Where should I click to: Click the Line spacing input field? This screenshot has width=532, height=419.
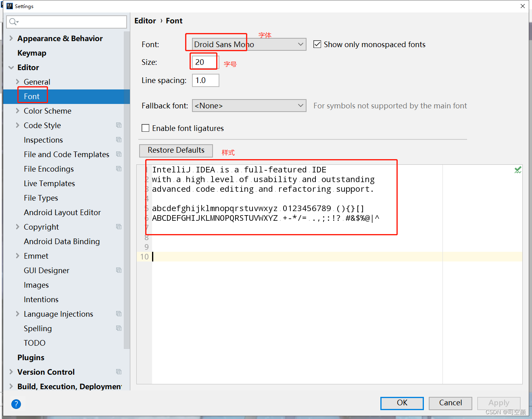206,80
